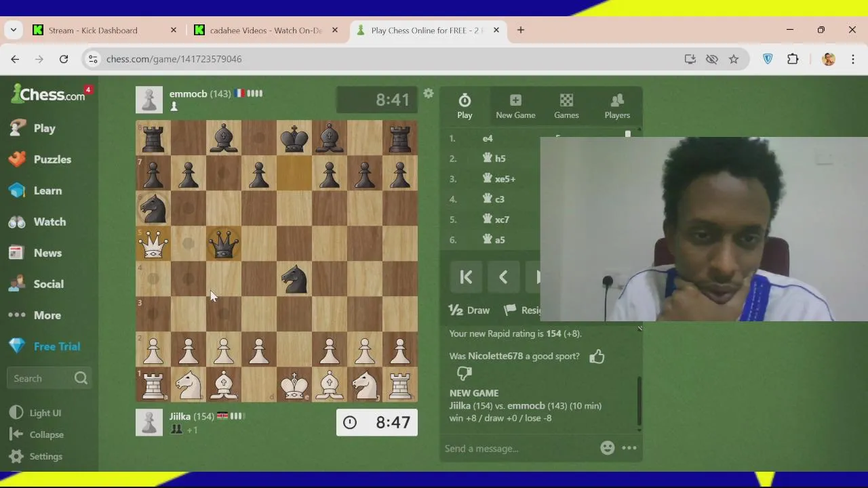Give thumbs down for Nicolette678

(465, 373)
